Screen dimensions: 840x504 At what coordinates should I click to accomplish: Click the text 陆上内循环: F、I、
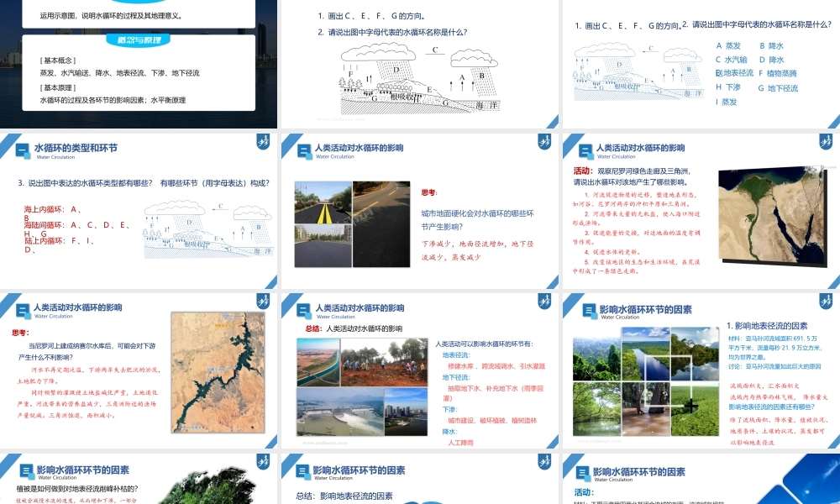pos(60,240)
